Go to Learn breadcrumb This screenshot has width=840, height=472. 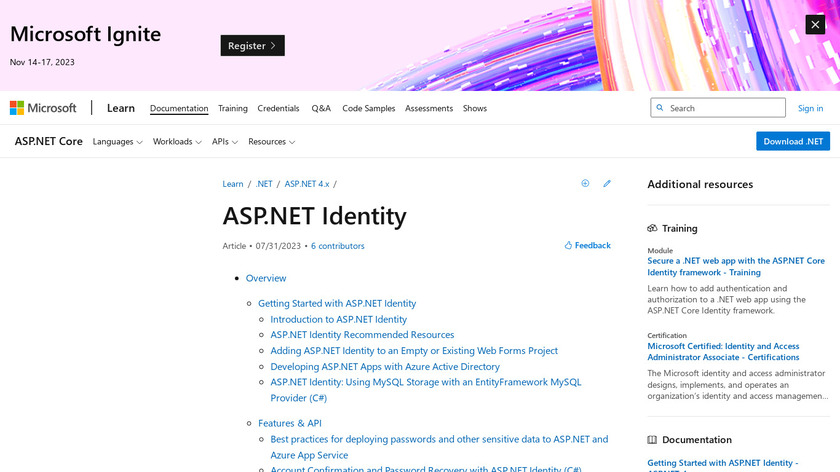tap(232, 184)
